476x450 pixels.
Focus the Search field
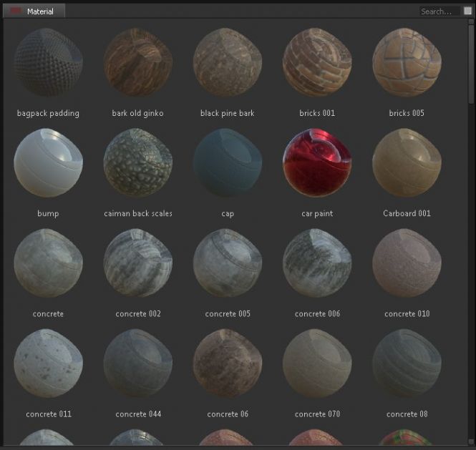click(x=439, y=11)
